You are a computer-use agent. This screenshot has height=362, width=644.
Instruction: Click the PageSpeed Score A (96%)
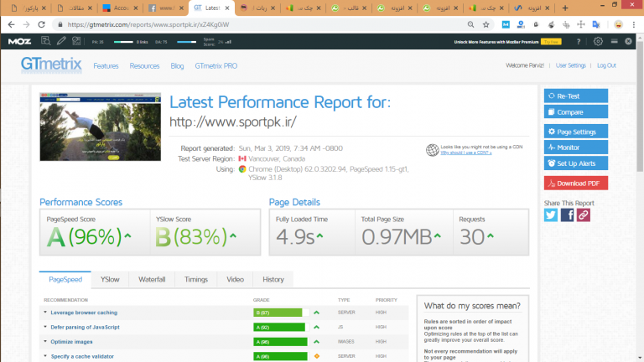tap(89, 237)
